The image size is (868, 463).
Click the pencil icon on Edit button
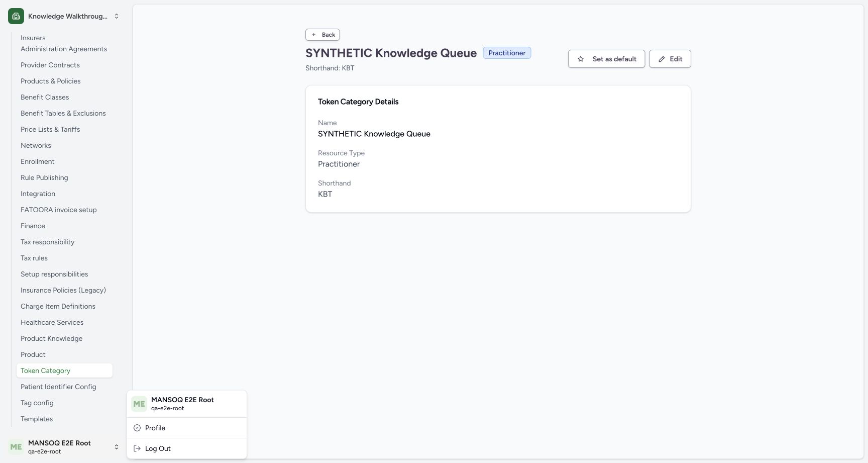[662, 59]
